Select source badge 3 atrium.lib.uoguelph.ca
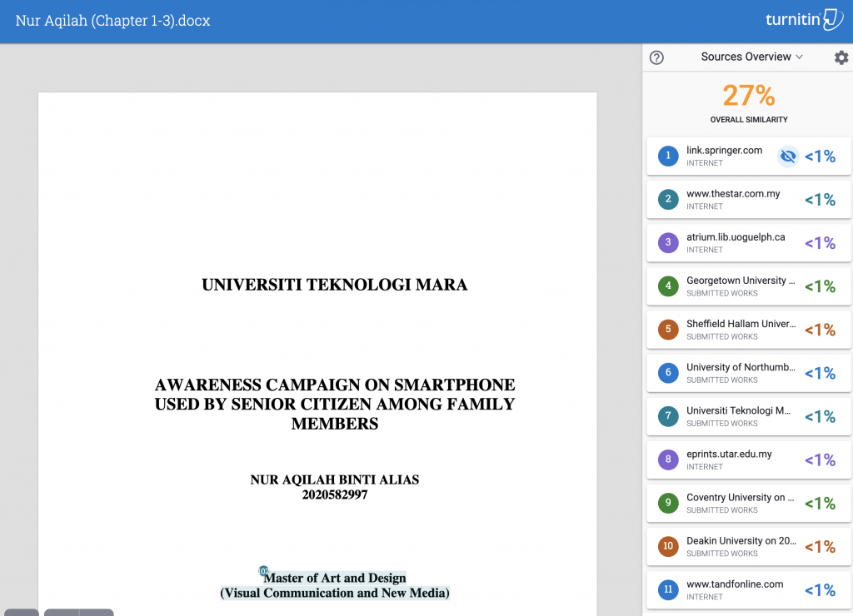 coord(668,243)
